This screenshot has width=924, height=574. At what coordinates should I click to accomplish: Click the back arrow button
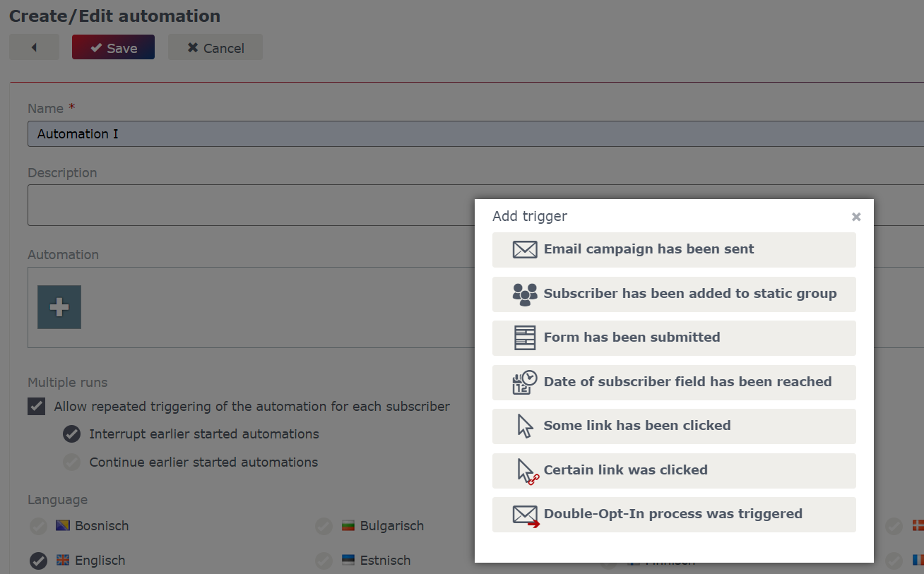(x=34, y=47)
